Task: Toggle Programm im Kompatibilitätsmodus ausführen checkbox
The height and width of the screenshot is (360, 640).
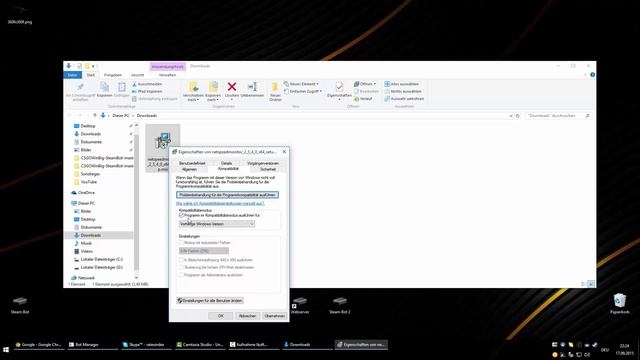Action: point(181,215)
